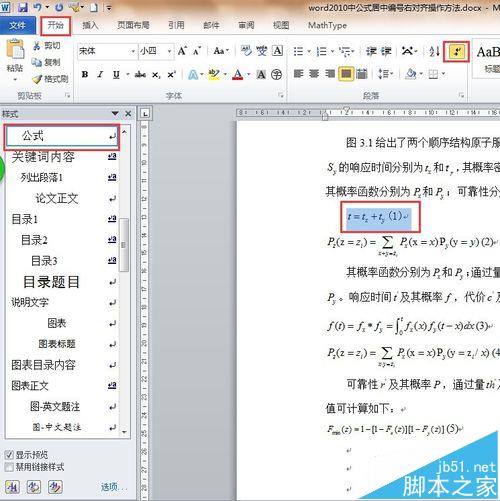
Task: Open the font color red A swatch
Action: click(237, 74)
